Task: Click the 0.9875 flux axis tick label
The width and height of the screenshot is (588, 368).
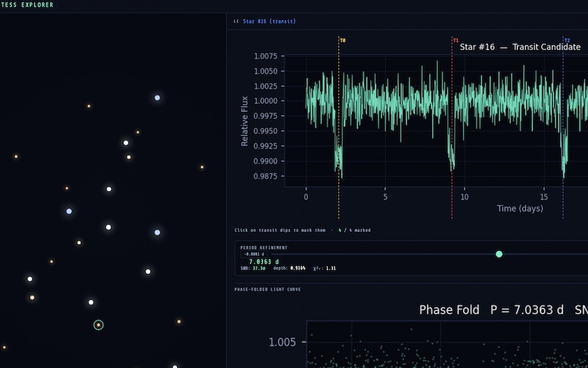Action: (x=265, y=176)
